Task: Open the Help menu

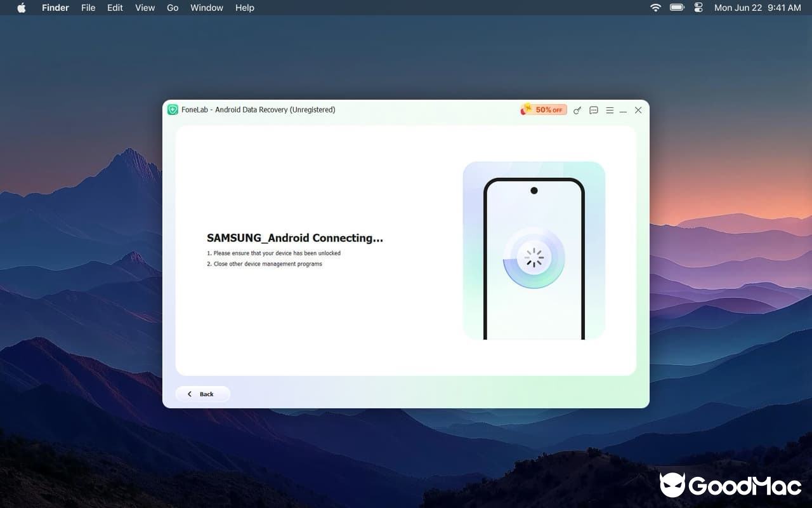Action: click(245, 8)
